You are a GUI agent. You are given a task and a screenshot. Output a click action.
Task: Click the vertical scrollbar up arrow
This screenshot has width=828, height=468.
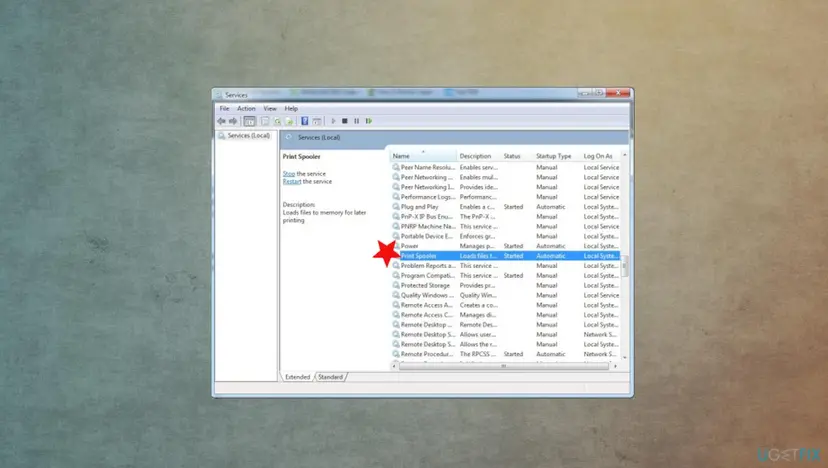click(625, 155)
